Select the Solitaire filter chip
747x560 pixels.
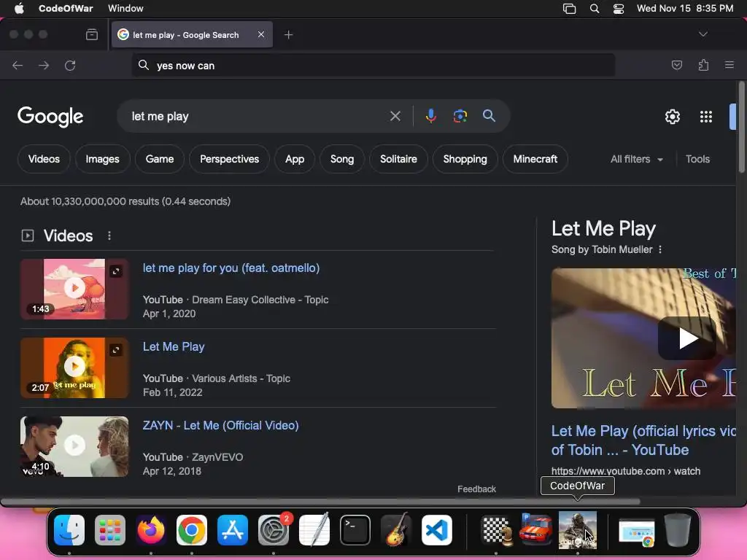[x=398, y=159]
